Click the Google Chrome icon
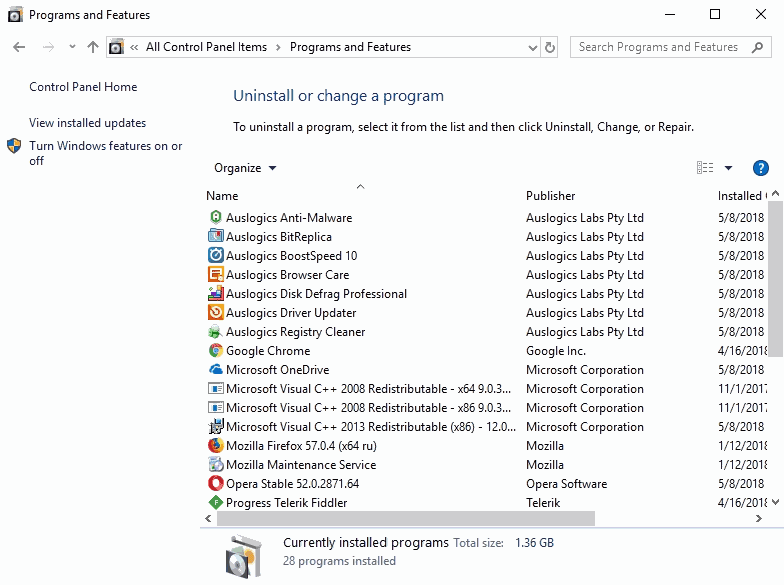Viewport: 784px width, 585px height. [x=216, y=350]
